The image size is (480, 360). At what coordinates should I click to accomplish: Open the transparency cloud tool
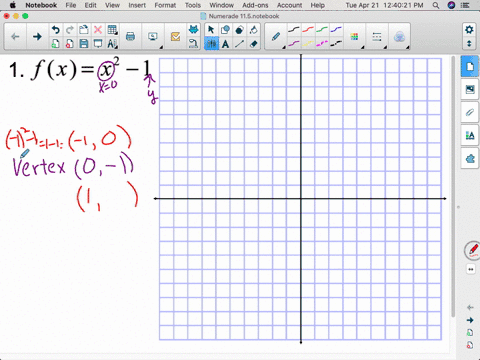(399, 37)
